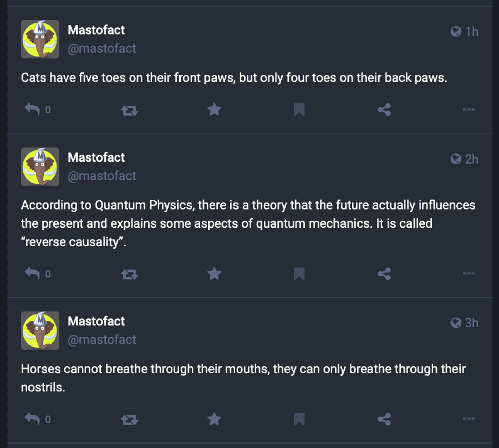Favourite the reverse causality post
Screen dimensions: 499x448
pos(214,273)
